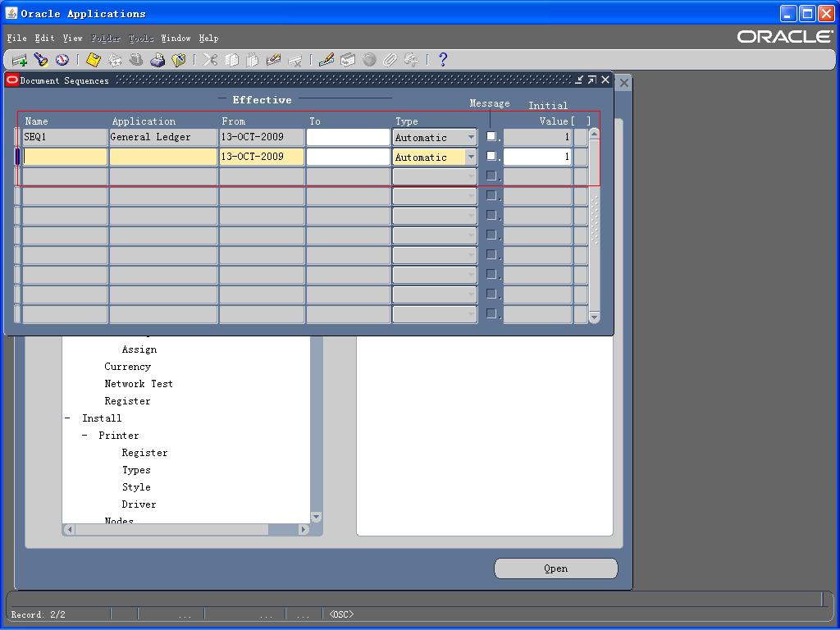Save with the yellow floppy disk icon
This screenshot has width=840, height=630.
94,60
